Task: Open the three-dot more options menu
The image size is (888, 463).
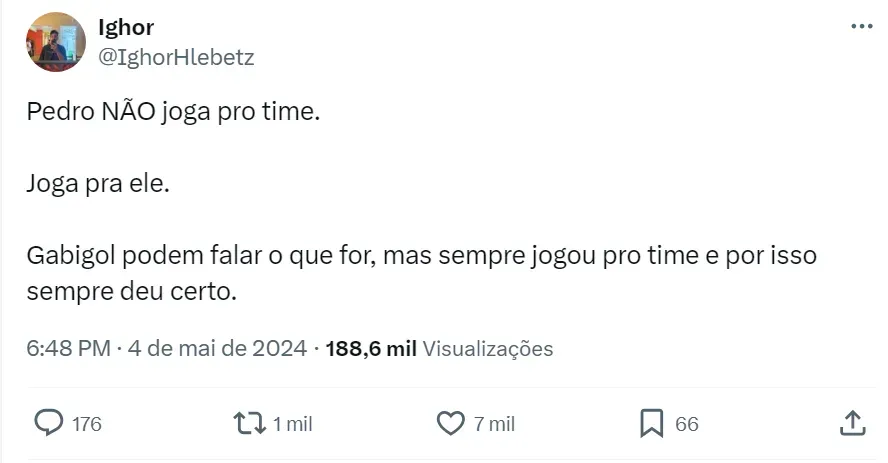Action: pos(861,27)
